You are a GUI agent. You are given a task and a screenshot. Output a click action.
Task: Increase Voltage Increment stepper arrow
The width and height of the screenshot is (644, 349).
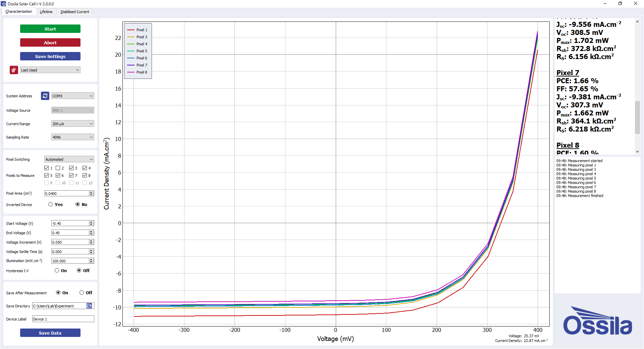point(91,241)
